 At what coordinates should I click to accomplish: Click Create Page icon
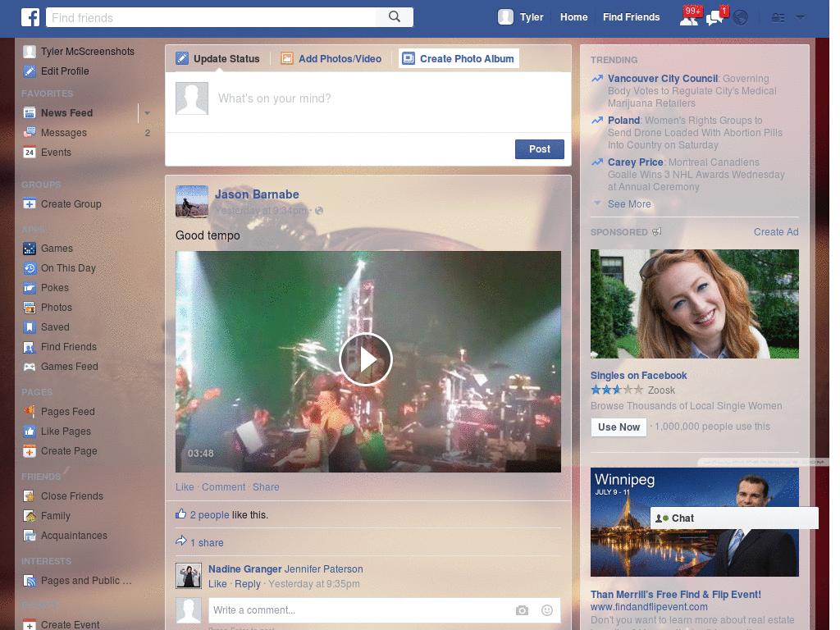(30, 451)
